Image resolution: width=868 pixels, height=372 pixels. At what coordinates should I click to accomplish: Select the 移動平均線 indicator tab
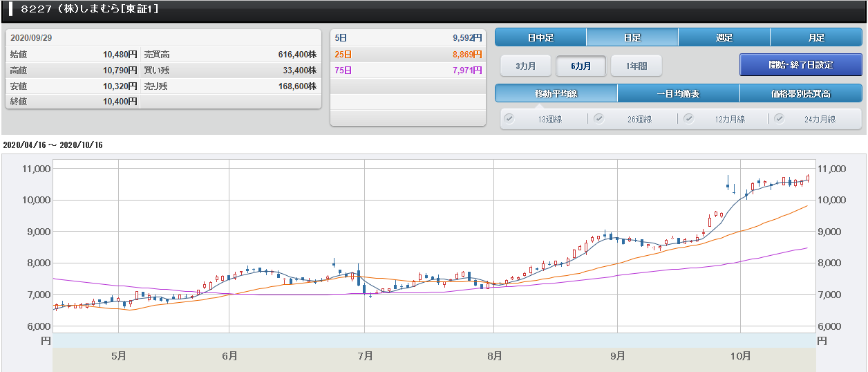click(x=556, y=93)
